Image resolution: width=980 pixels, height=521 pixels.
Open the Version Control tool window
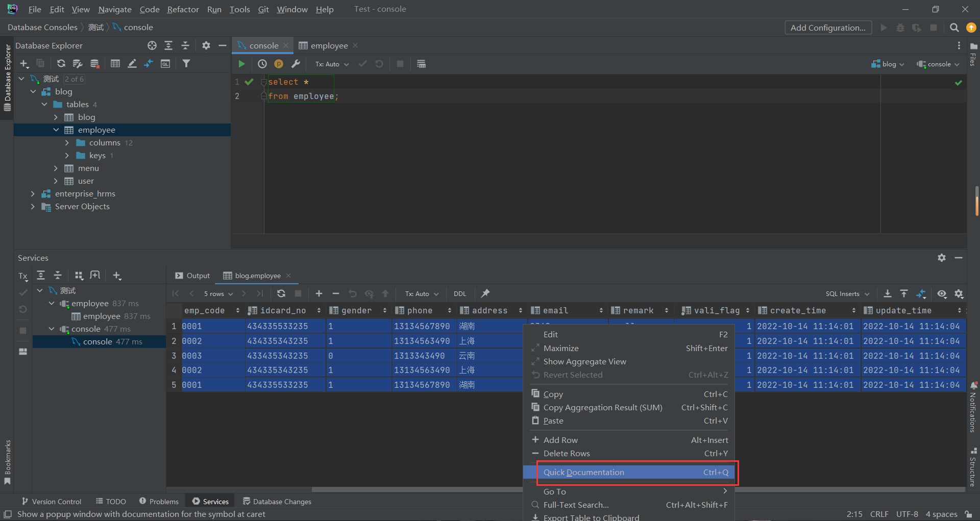[52, 502]
